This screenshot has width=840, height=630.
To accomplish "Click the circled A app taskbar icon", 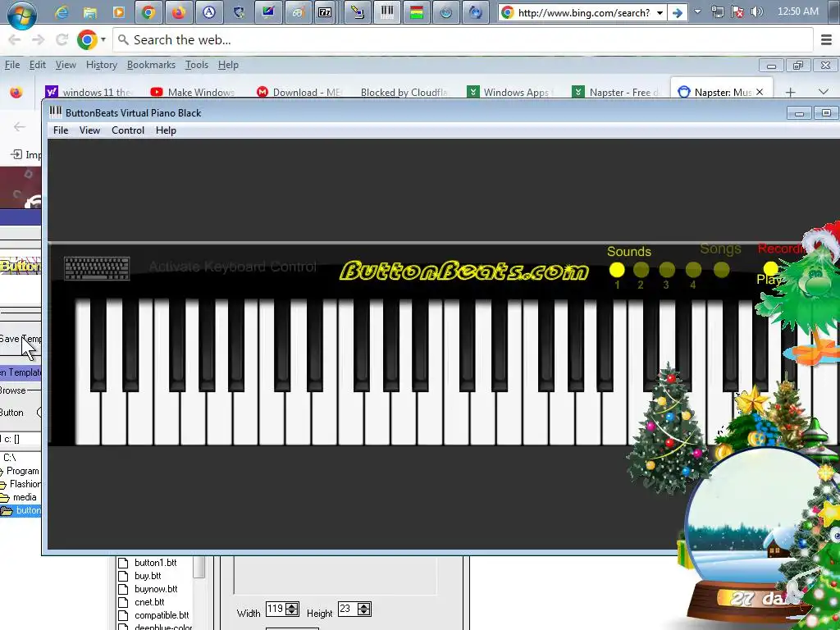I will coord(209,11).
